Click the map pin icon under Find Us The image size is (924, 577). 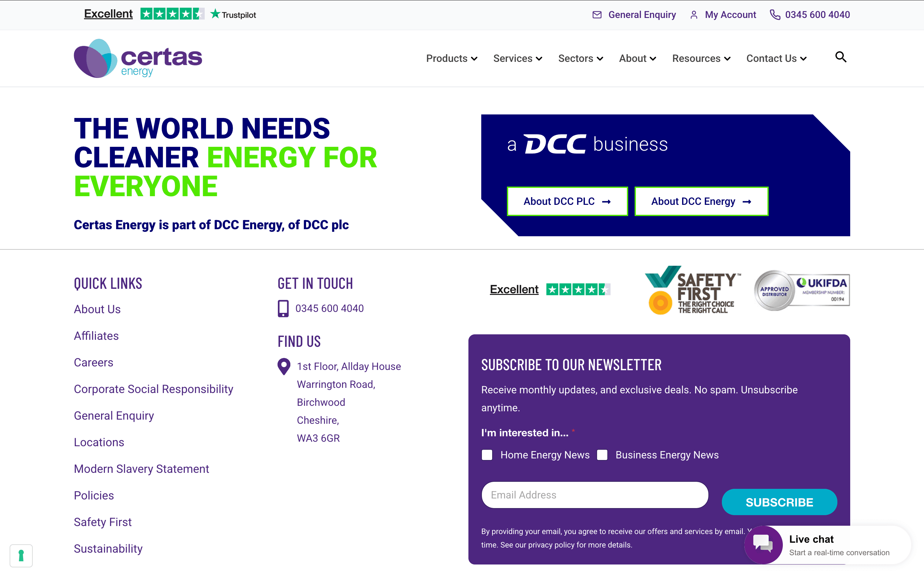coord(284,366)
